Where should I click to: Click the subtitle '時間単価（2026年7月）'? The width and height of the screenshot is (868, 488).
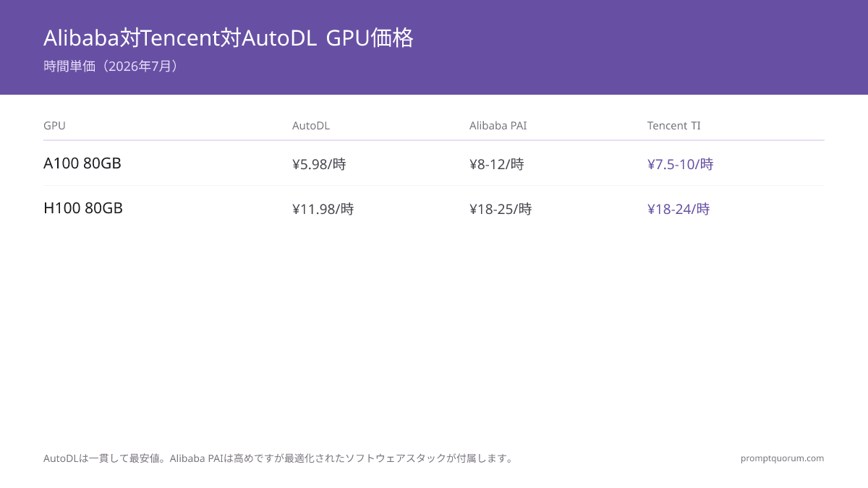111,67
